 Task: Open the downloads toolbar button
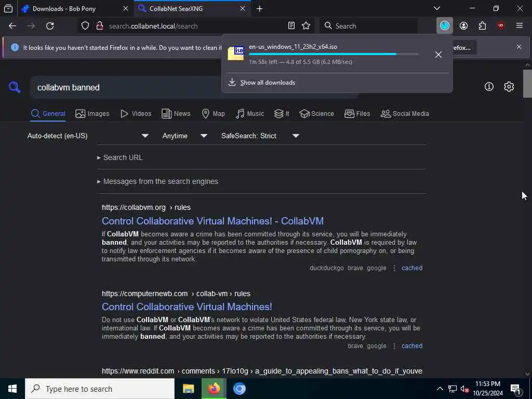click(x=445, y=25)
